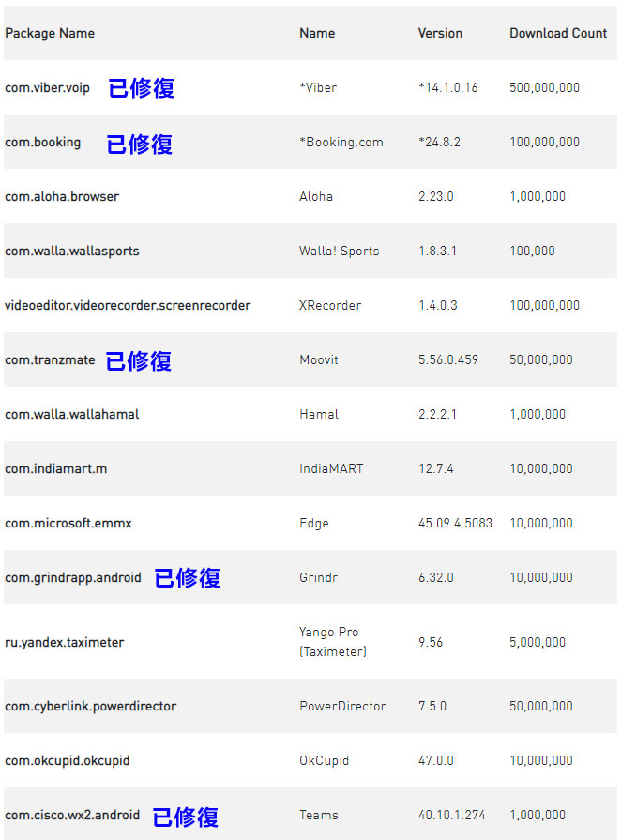621x840 pixels.
Task: Click the Package Name column header
Action: click(x=50, y=33)
